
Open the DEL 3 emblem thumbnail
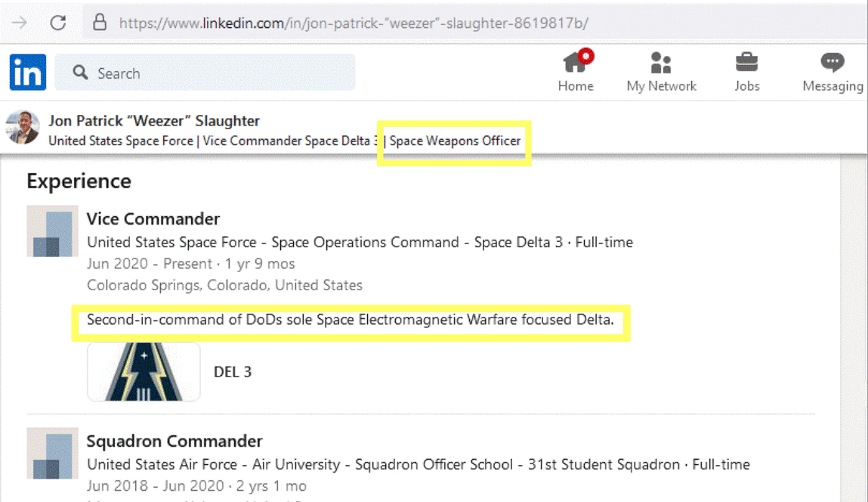pos(144,372)
